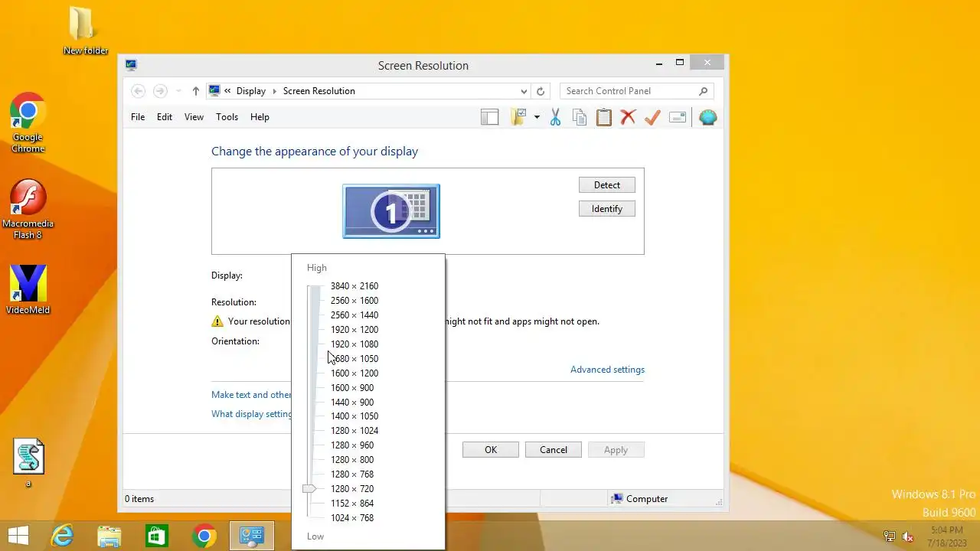Select the monitor 1 display thumbnail
Viewport: 980px width, 551px height.
391,211
